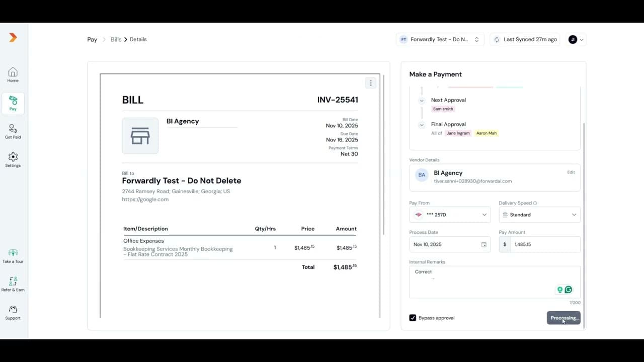Open the JI user account dropdown
The image size is (644, 362).
coord(576,39)
